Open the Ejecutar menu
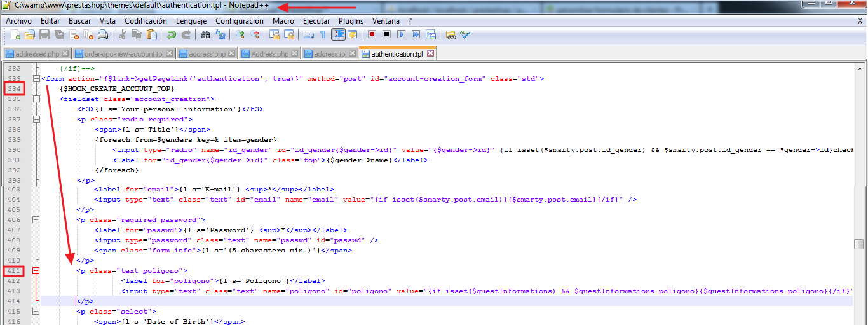 (316, 20)
